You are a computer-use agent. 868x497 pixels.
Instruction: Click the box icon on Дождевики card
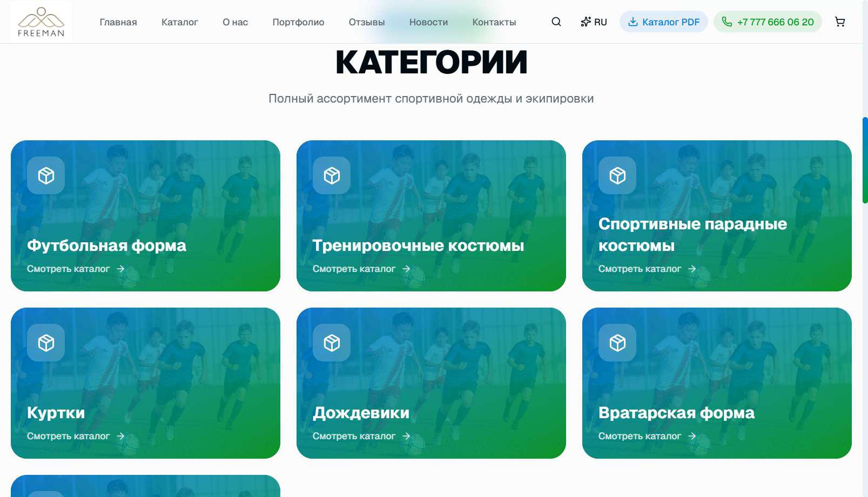pyautogui.click(x=332, y=343)
